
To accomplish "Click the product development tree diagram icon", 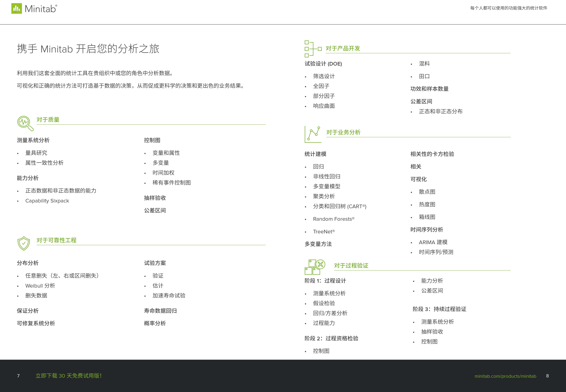I will pyautogui.click(x=313, y=49).
